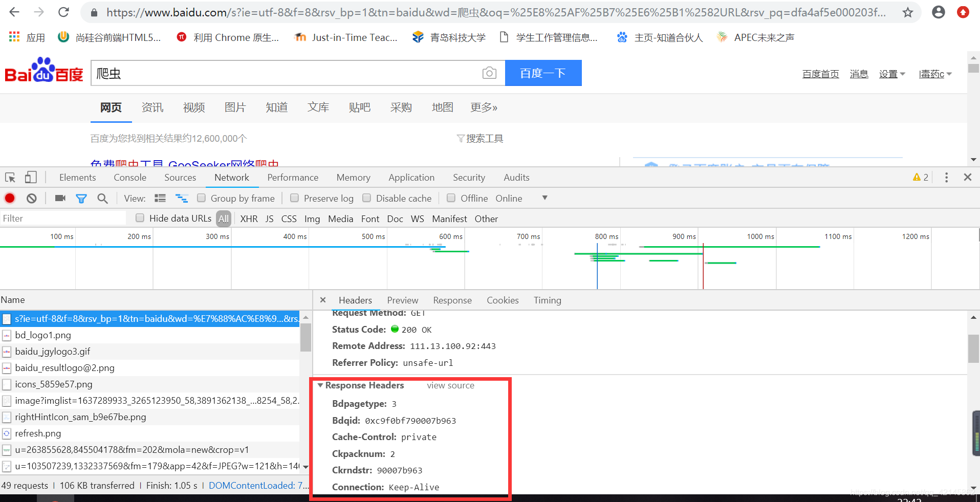
Task: Filter requests by Img type
Action: tap(312, 219)
